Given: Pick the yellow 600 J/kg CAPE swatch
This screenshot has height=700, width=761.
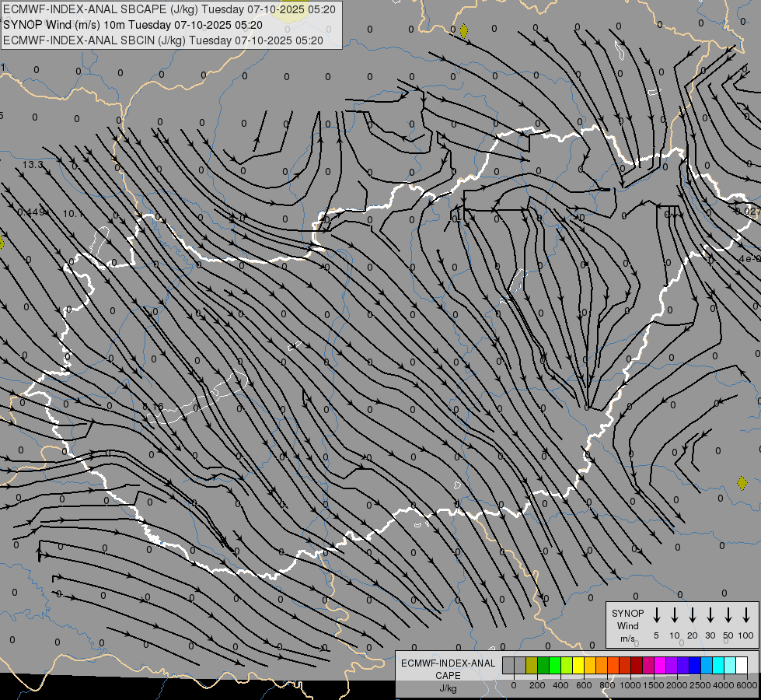Looking at the screenshot, I should pos(579,665).
